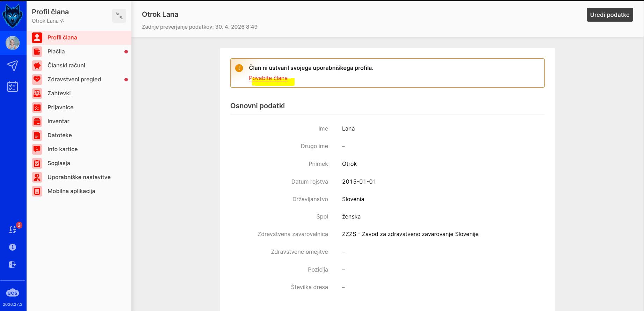Select Profil člana menu item
Image resolution: width=644 pixels, height=311 pixels.
coord(79,37)
